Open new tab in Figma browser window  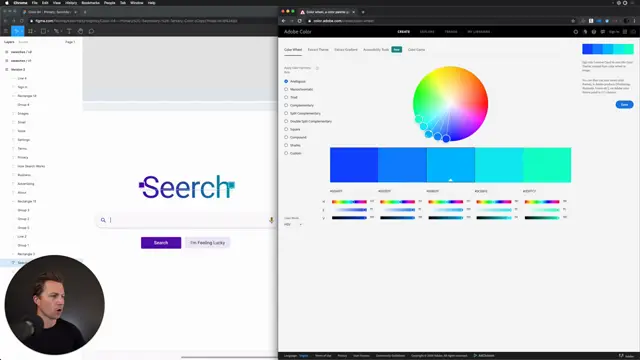click(x=85, y=12)
